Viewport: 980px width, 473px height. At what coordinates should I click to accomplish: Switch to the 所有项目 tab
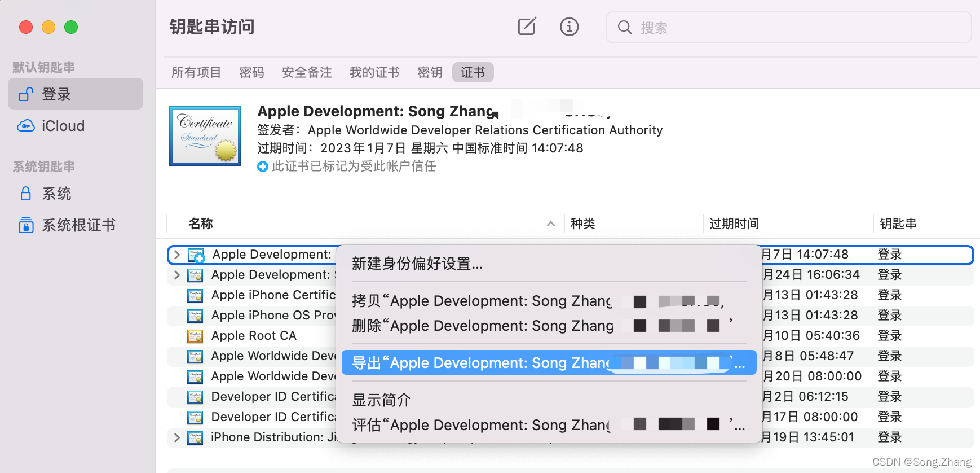196,72
